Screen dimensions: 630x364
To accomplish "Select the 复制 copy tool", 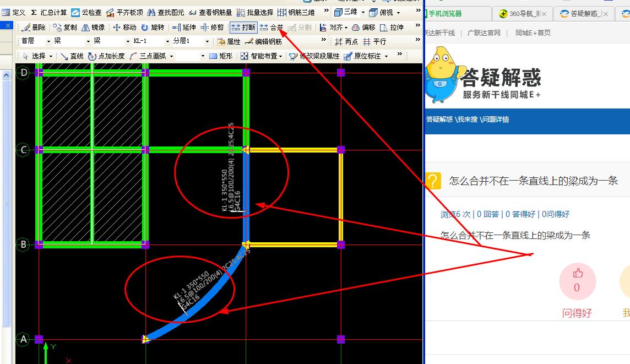I will coord(65,28).
